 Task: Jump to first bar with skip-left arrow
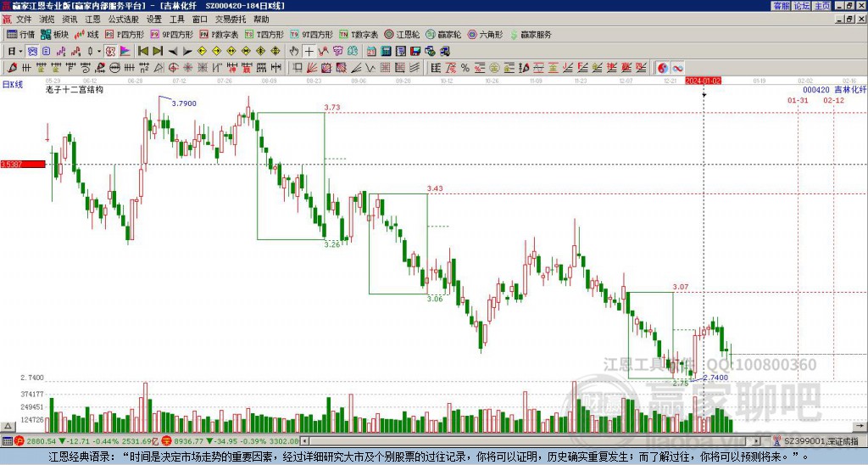143,51
